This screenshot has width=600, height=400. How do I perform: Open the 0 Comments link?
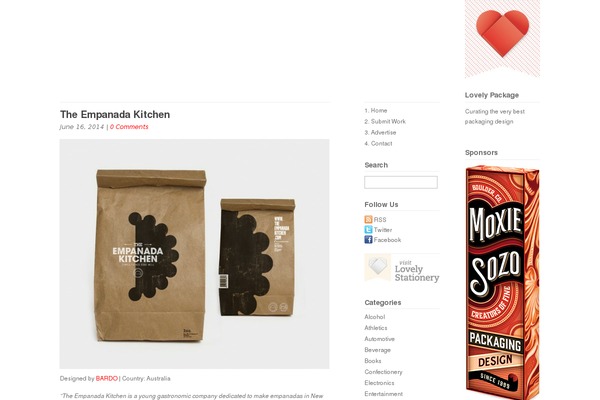pos(129,127)
